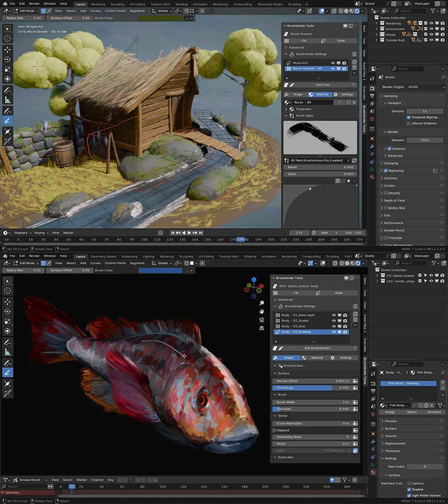Toggle Temporal Reprojection checkbox
Screen dimensions: 448x504
(409, 117)
